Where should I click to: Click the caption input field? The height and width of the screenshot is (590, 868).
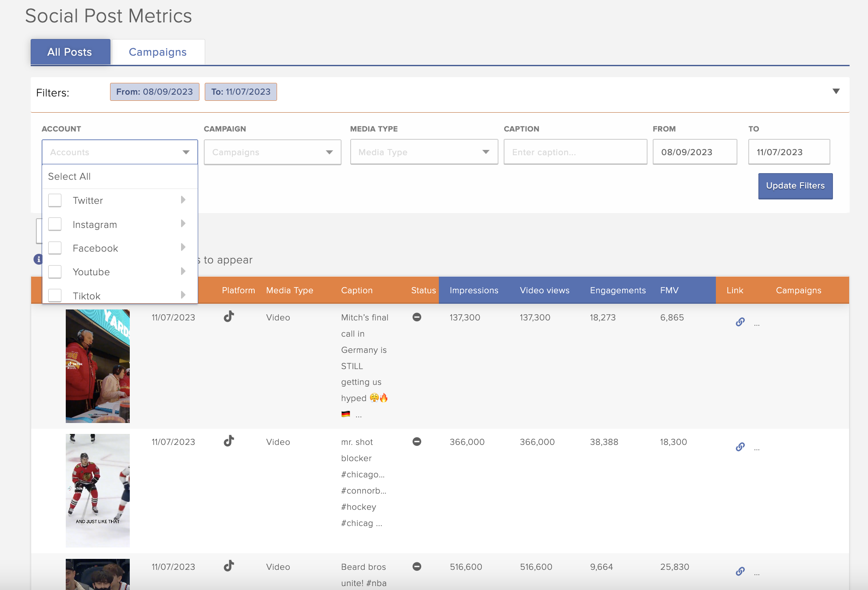click(575, 152)
